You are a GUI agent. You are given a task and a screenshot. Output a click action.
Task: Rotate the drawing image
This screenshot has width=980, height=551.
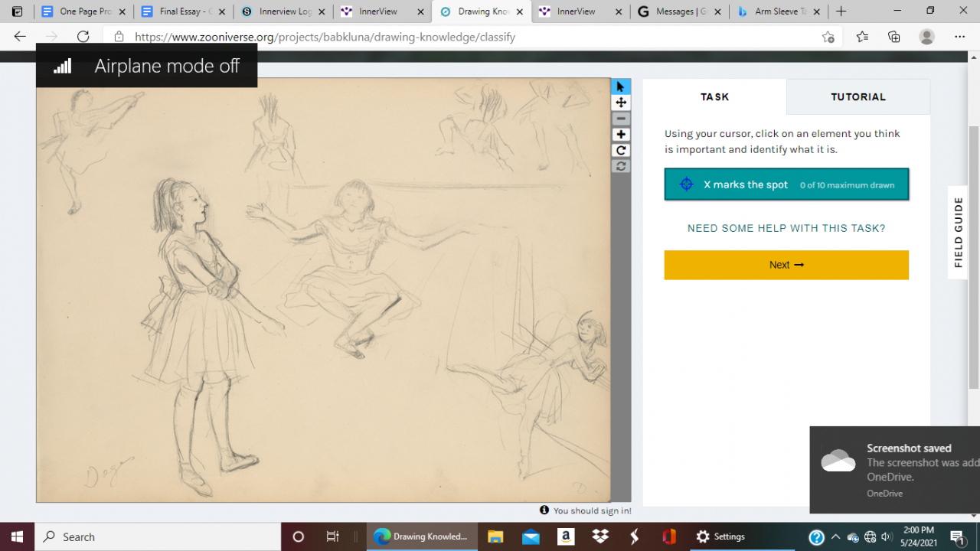(621, 151)
